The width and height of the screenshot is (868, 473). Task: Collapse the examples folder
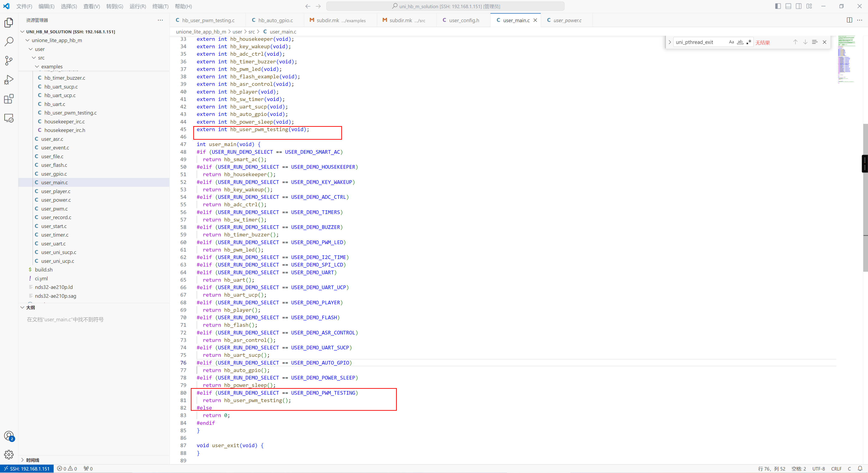pos(37,67)
